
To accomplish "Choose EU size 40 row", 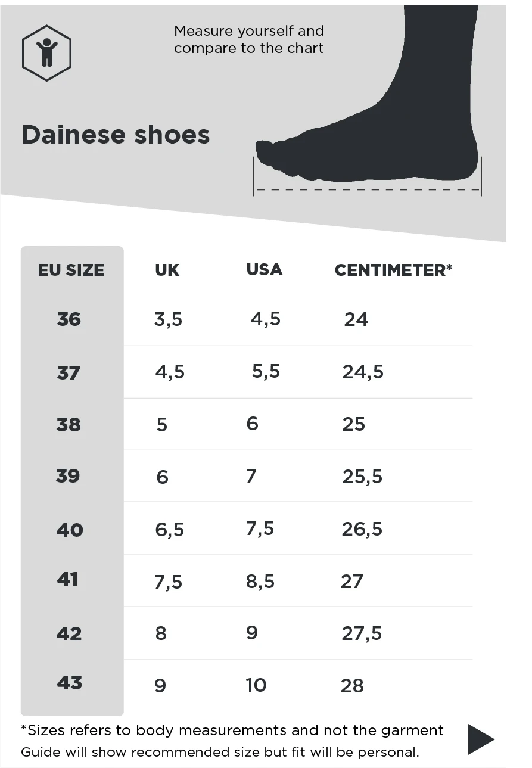I will pyautogui.click(x=70, y=530).
